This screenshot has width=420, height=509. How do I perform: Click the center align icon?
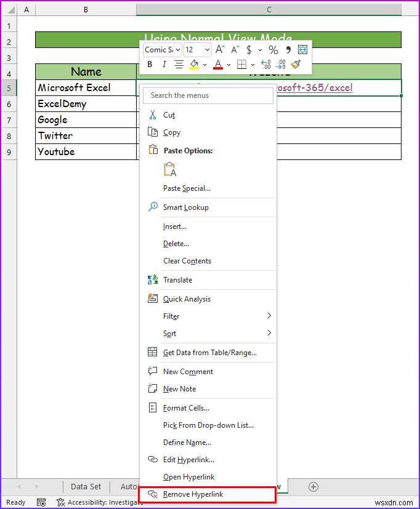tap(179, 64)
